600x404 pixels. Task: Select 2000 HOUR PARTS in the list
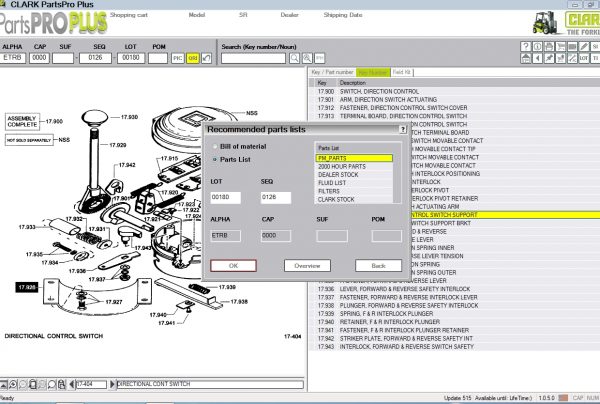tap(354, 166)
